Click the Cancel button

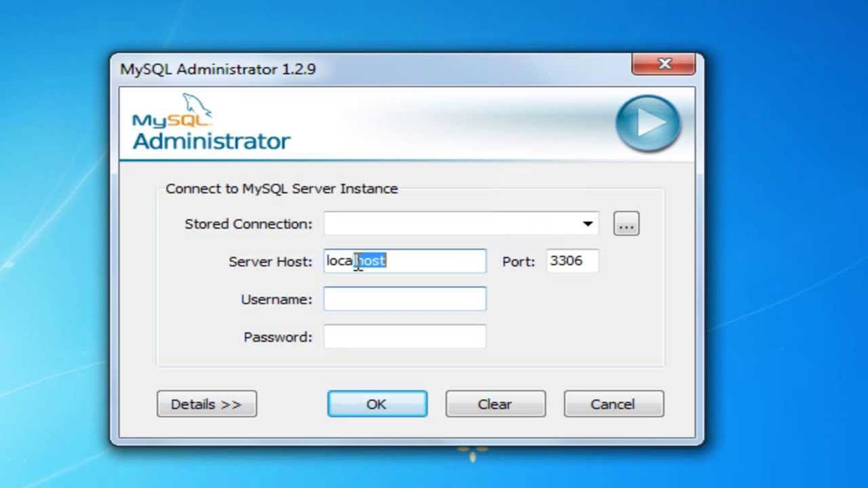click(614, 404)
